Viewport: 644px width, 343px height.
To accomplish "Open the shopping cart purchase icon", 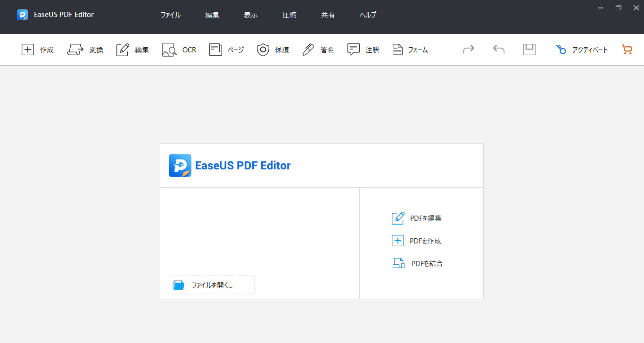I will [x=627, y=49].
